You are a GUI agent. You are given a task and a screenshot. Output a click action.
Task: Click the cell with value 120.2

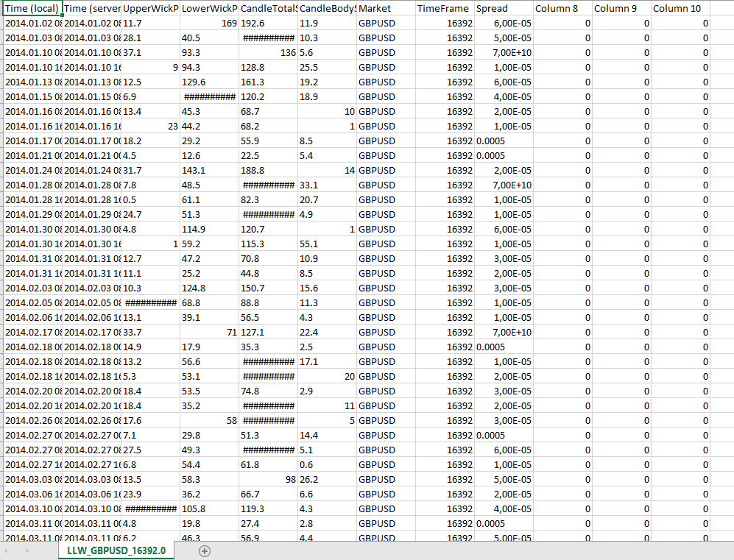(x=269, y=97)
